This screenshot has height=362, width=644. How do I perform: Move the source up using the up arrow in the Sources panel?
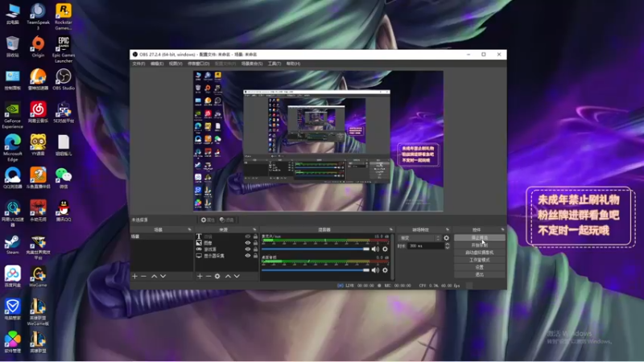228,276
